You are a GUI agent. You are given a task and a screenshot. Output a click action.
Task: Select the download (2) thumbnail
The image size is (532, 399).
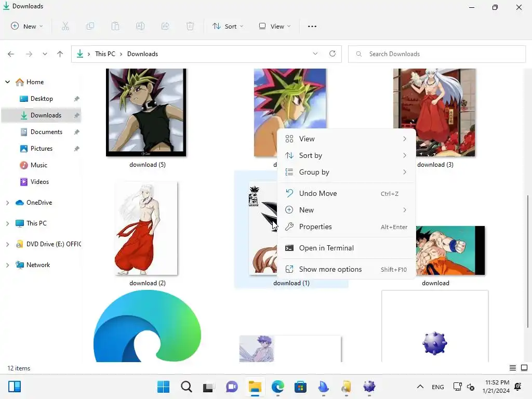coord(146,229)
